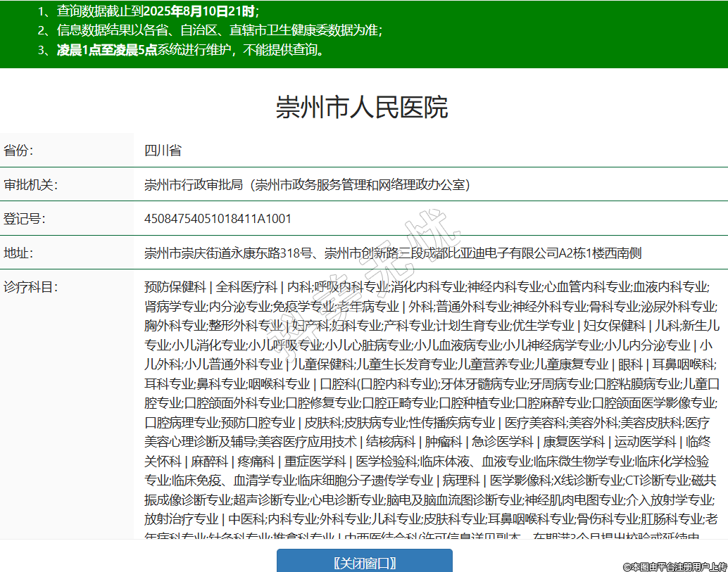Select the 诊疗科目 field label
This screenshot has width=728, height=572.
coord(30,287)
